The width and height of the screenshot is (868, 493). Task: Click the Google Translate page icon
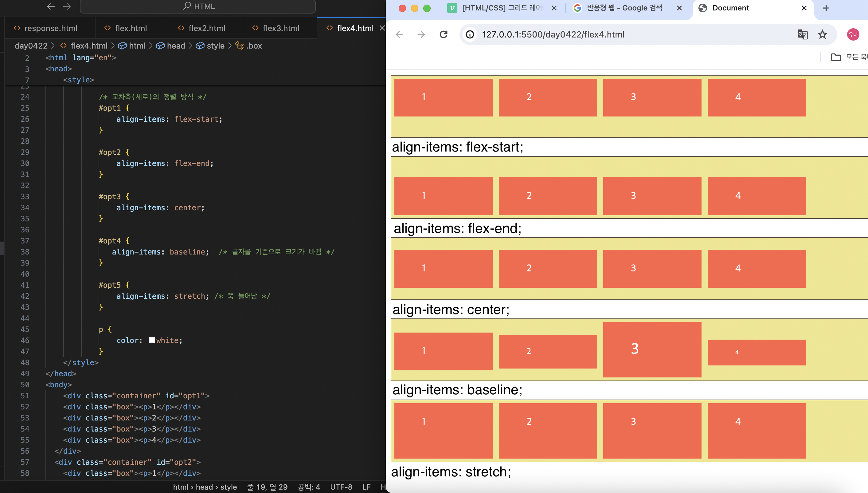[x=802, y=34]
